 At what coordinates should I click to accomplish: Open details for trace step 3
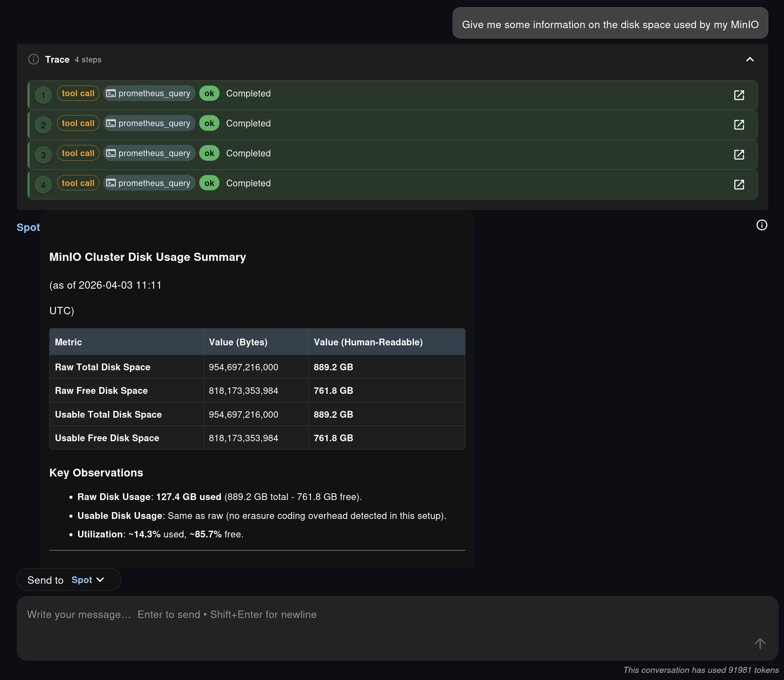(739, 155)
